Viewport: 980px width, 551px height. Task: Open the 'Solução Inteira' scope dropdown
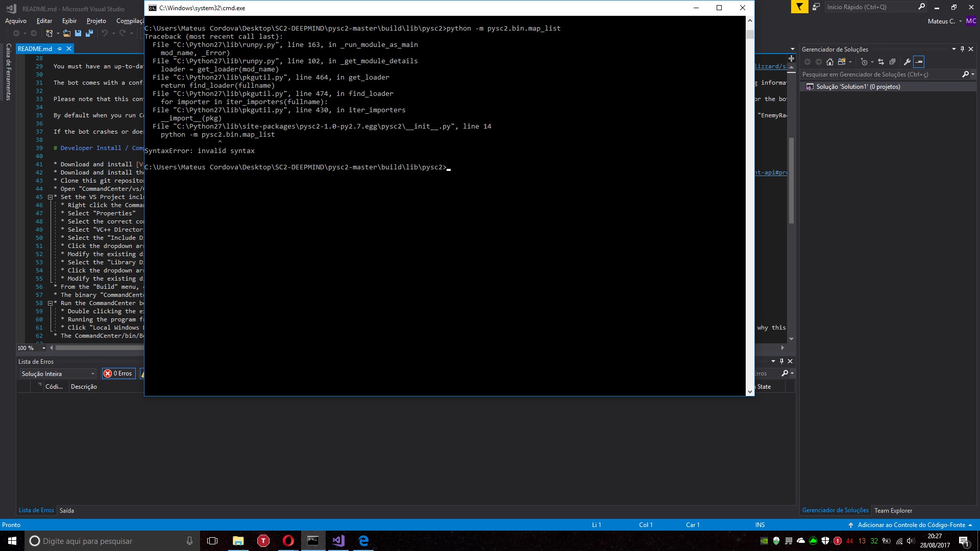coord(57,373)
